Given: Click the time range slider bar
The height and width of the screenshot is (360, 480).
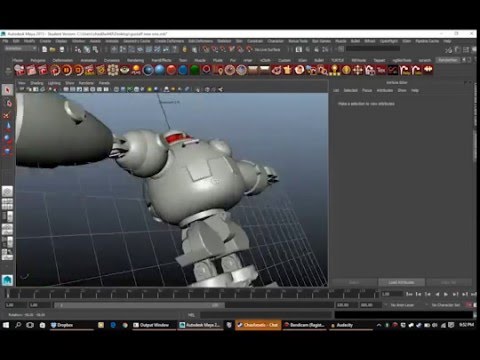Looking at the screenshot, I should pyautogui.click(x=140, y=305).
